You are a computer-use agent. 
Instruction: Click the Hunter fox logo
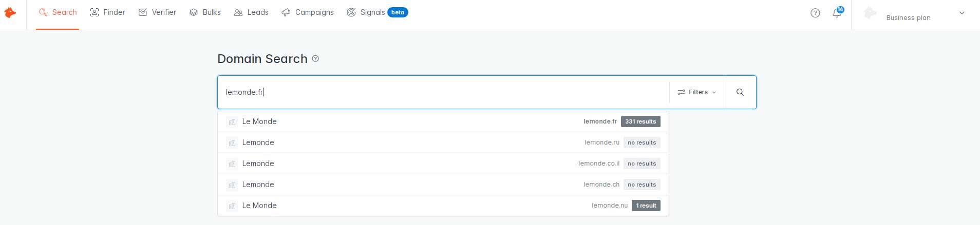[10, 13]
